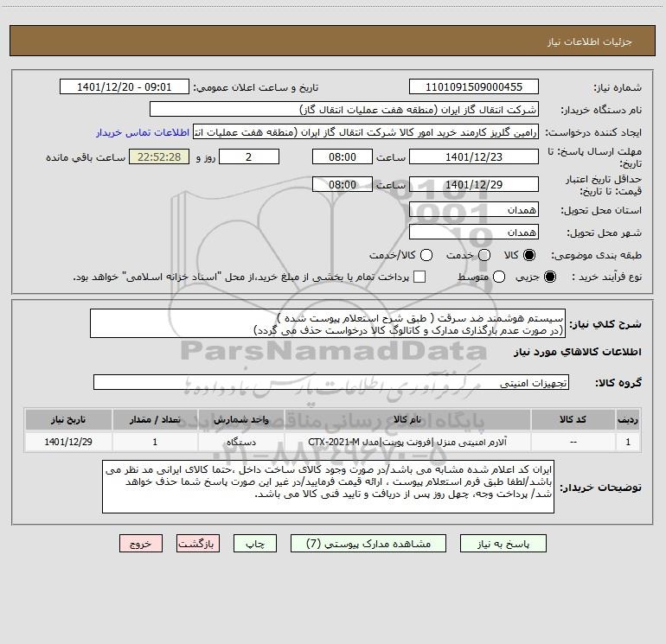The width and height of the screenshot is (666, 644).
Task: Click the response deadline date 1401/12/23
Action: click(x=474, y=156)
